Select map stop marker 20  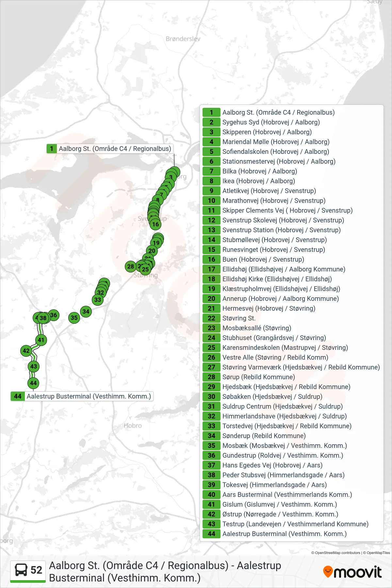(x=152, y=251)
